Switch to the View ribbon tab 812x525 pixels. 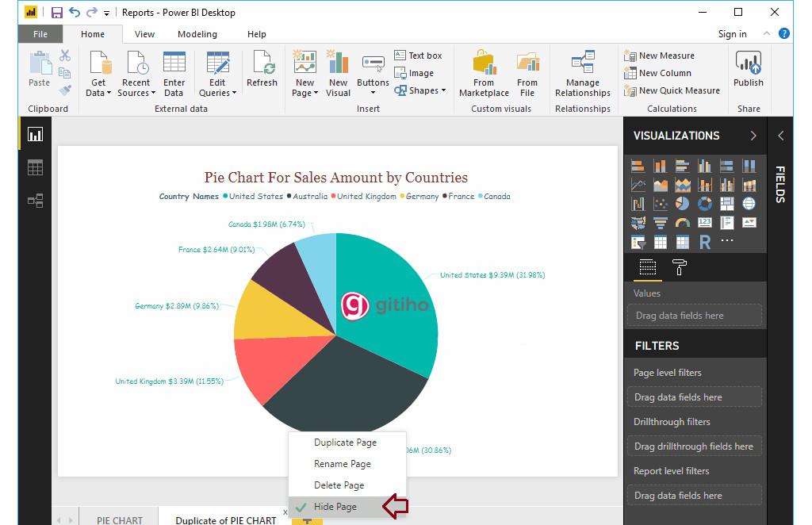tap(144, 34)
